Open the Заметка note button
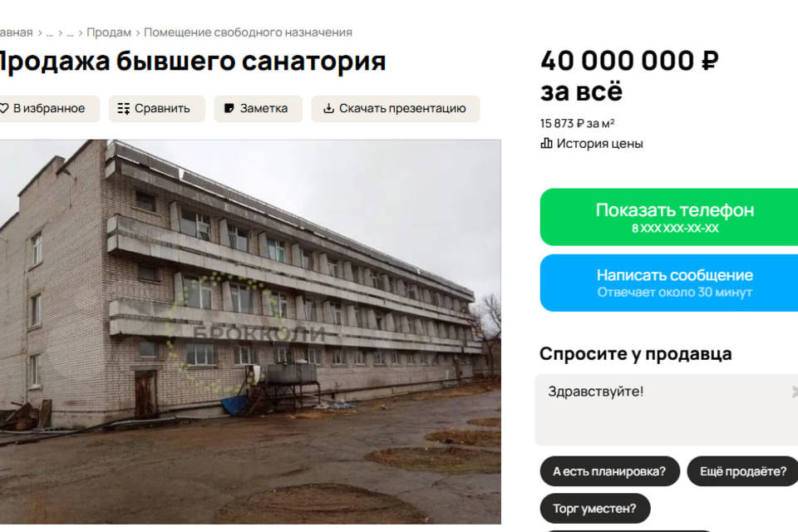 258,108
